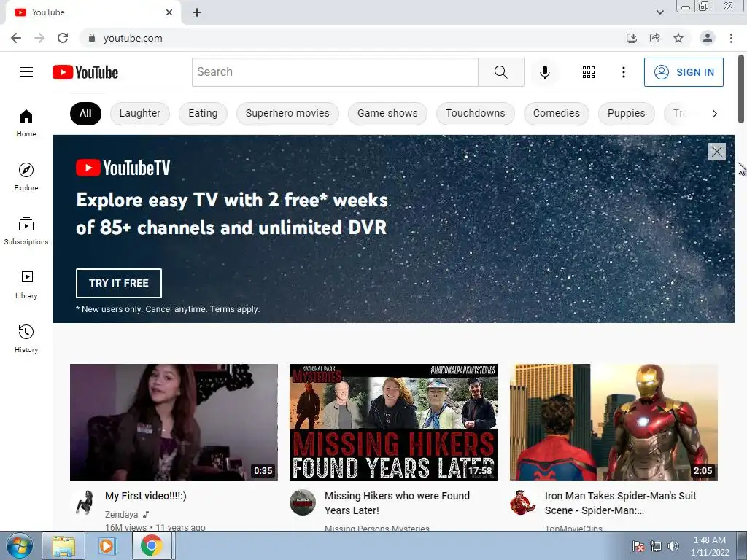Click the volume speaker tray icon
This screenshot has width=747, height=560.
pyautogui.click(x=673, y=546)
